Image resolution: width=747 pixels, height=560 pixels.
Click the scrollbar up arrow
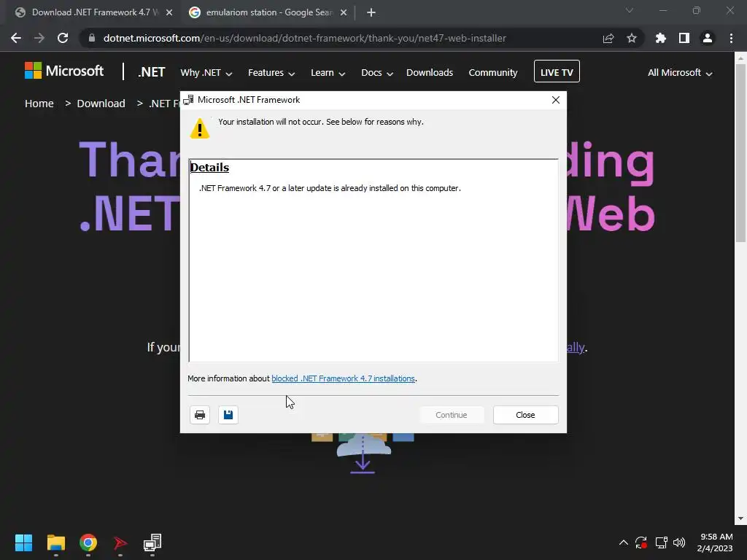point(740,58)
